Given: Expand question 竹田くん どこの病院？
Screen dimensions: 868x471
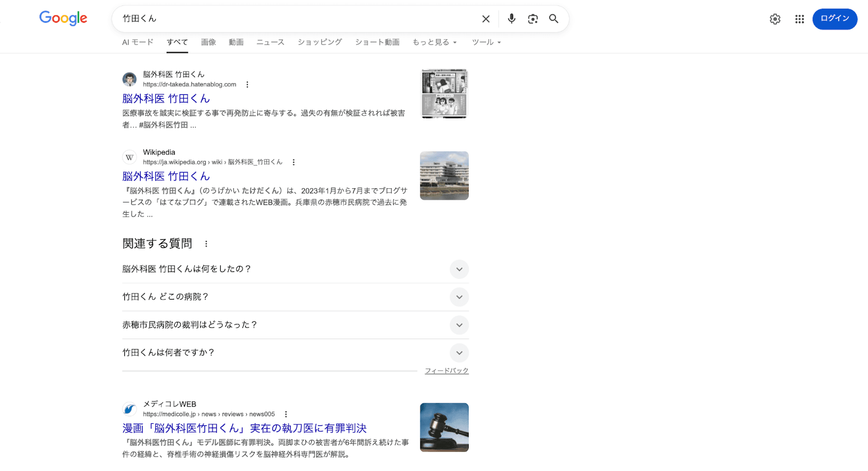Looking at the screenshot, I should point(295,297).
